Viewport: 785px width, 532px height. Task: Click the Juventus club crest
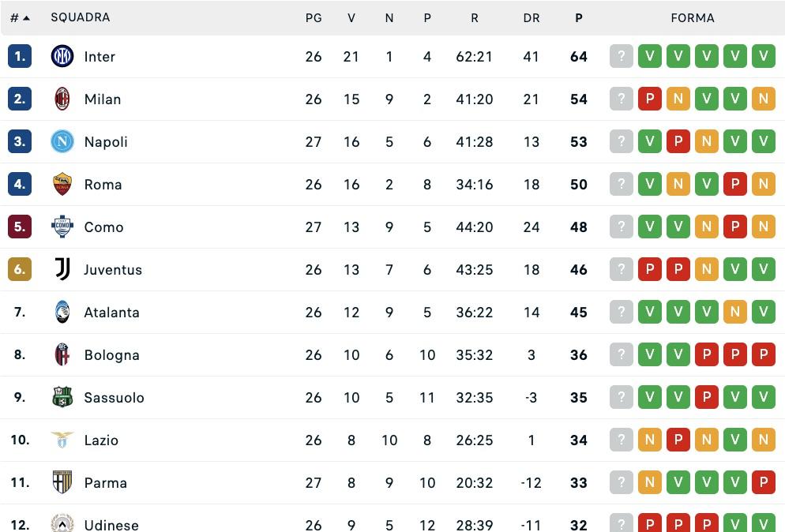(x=62, y=269)
